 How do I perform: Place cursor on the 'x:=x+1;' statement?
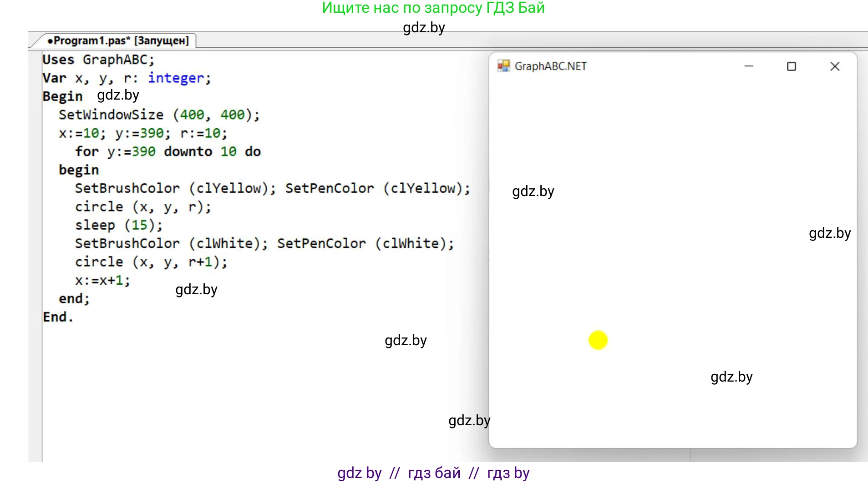(102, 280)
